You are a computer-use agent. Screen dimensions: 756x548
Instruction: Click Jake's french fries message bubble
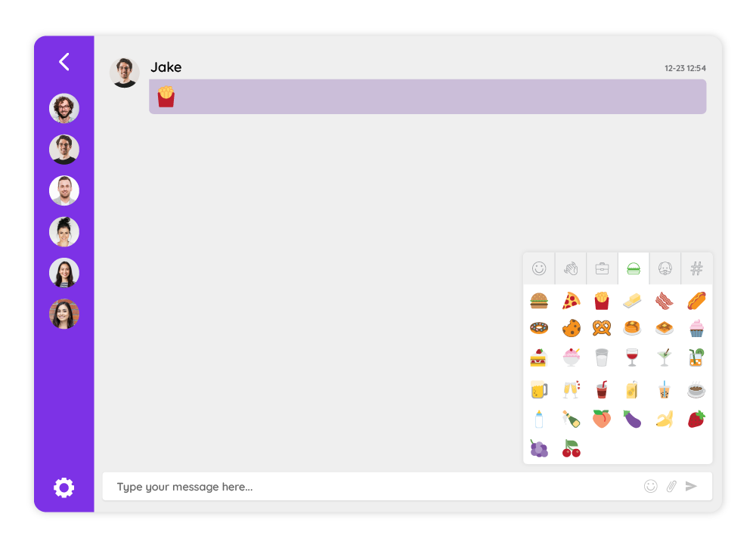pos(428,97)
